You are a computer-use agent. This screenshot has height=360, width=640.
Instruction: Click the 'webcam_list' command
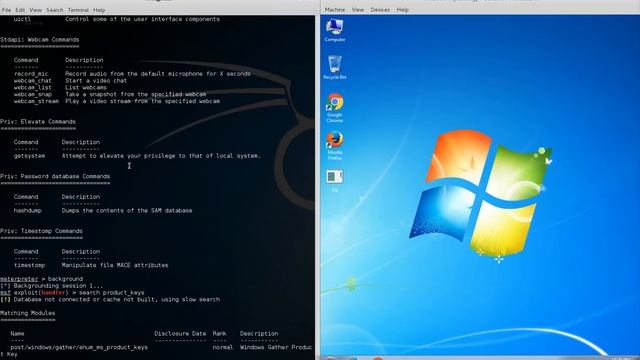point(33,87)
